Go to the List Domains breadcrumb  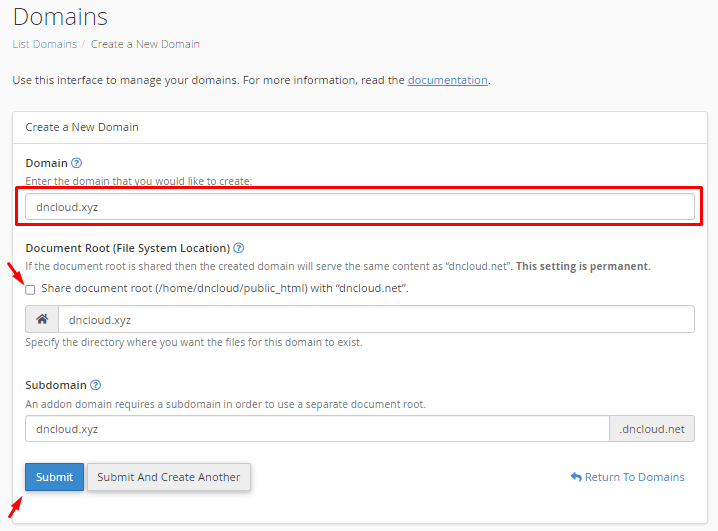point(44,44)
